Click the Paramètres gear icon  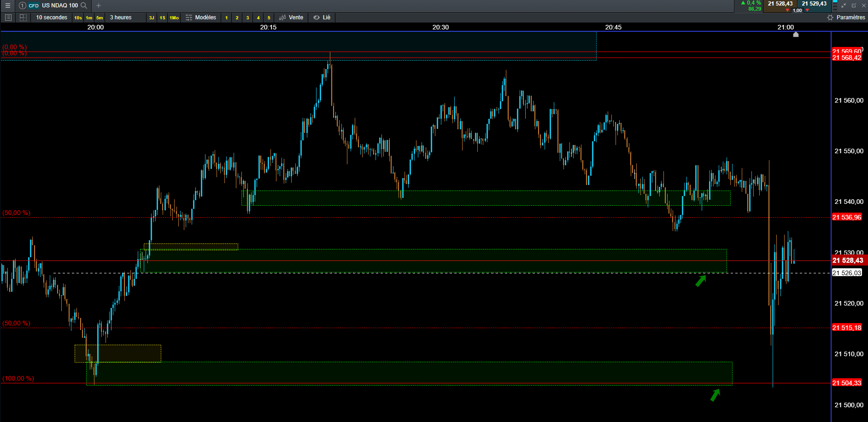830,17
